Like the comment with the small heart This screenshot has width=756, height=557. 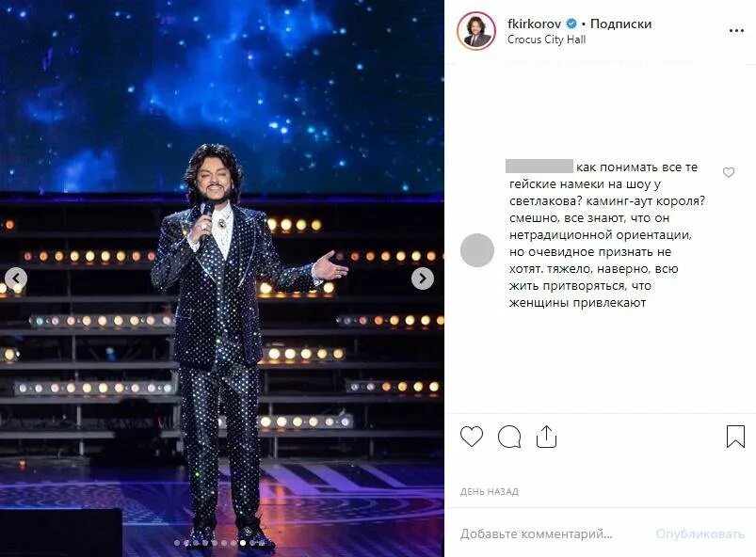729,172
